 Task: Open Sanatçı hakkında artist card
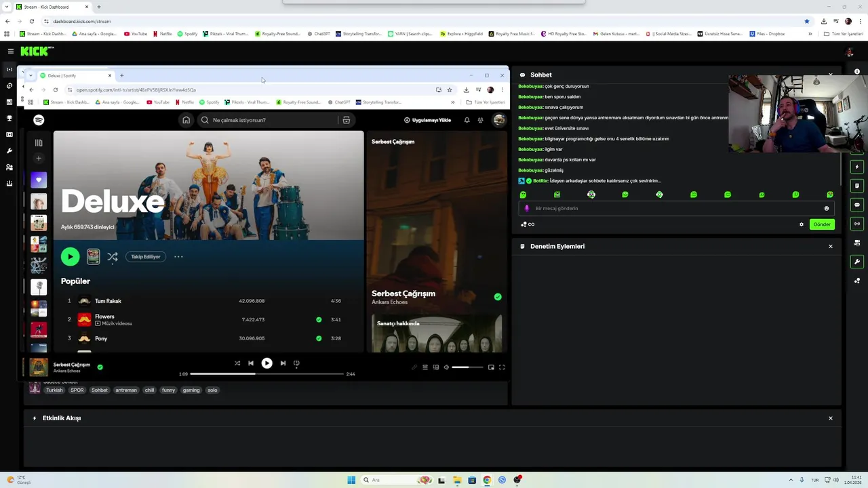pos(437,333)
